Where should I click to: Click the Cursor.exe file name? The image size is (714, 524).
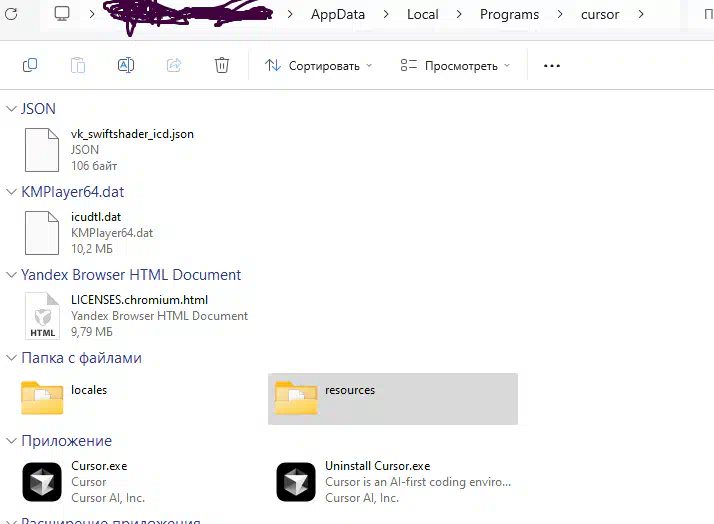pyautogui.click(x=99, y=466)
